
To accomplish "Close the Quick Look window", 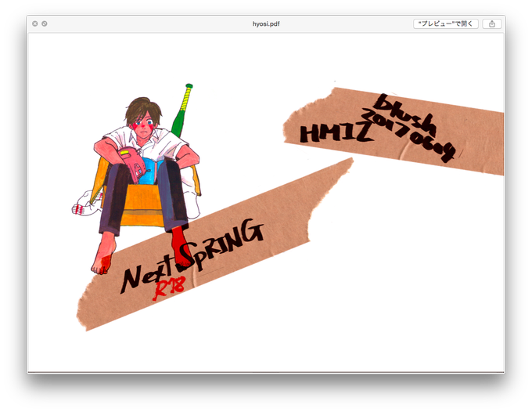I will [x=35, y=23].
